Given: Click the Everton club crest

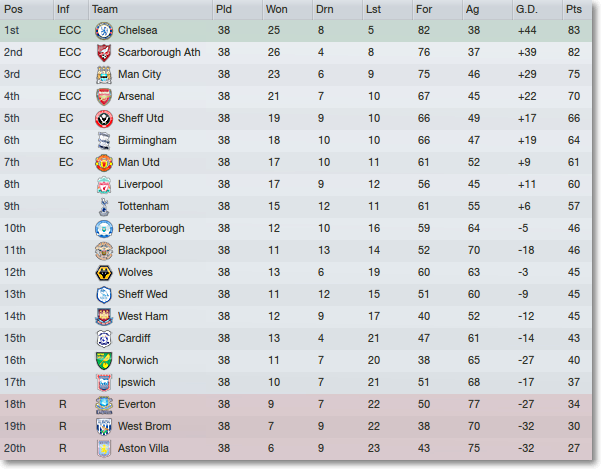Looking at the screenshot, I should click(x=104, y=405).
